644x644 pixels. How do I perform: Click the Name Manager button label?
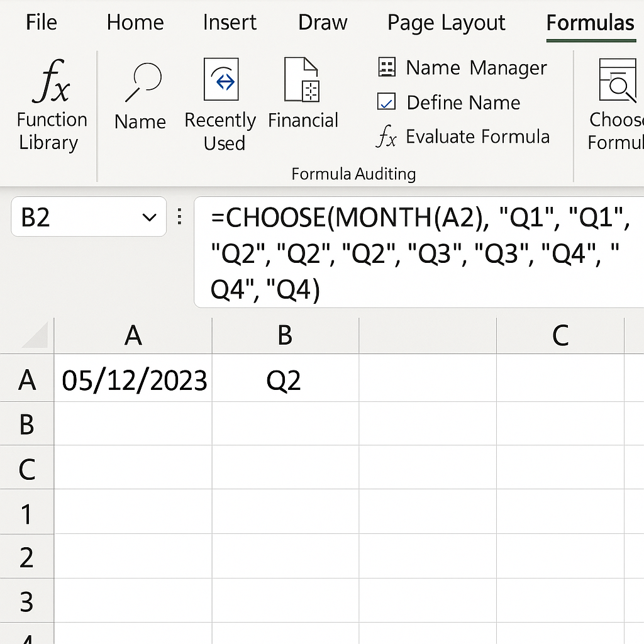[x=476, y=67]
